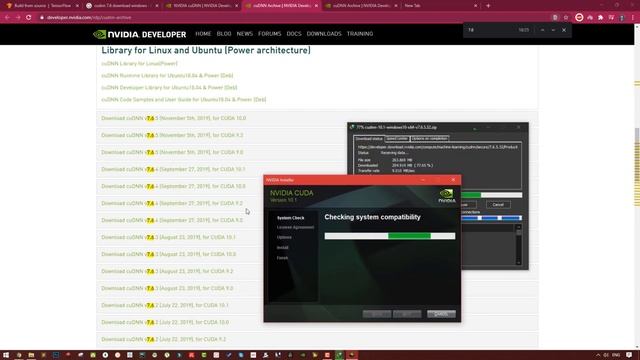Image resolution: width=640 pixels, height=360 pixels.
Task: Switch to the 'Build from source | TensorFlow' tab
Action: tap(42, 6)
